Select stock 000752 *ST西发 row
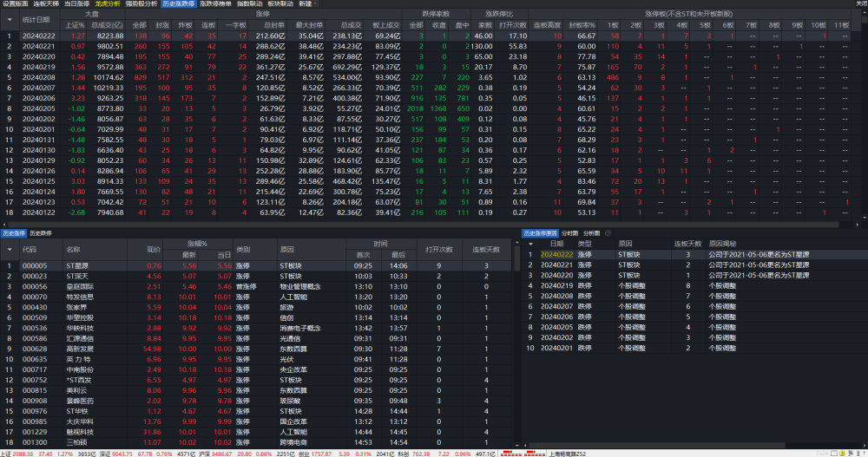The image size is (868, 457). 256,380
